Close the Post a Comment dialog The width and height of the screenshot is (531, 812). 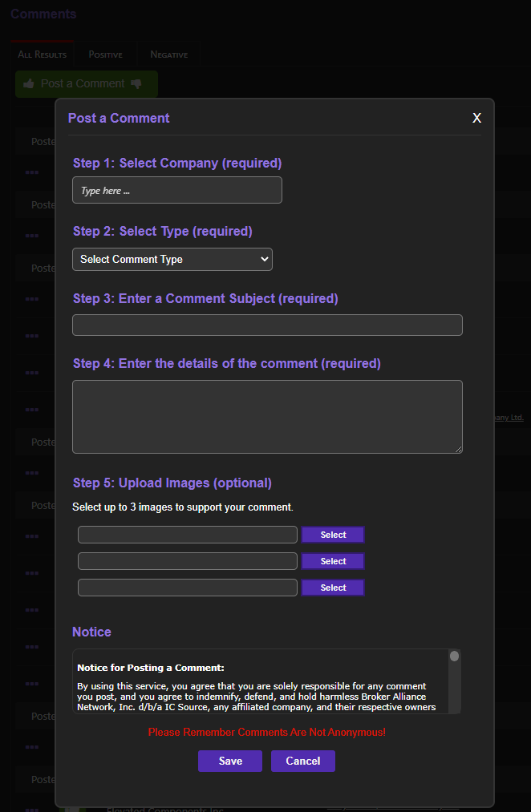pos(476,118)
